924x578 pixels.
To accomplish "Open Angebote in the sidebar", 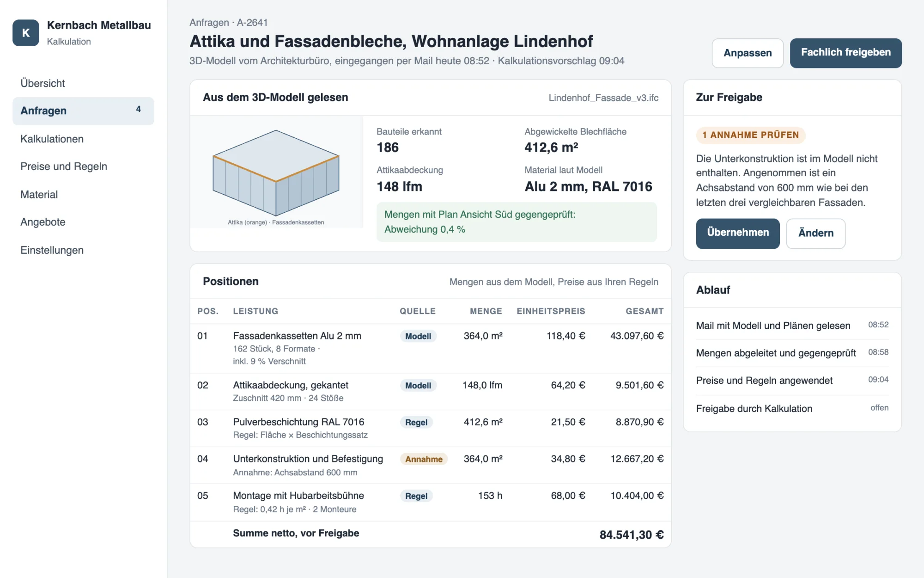I will coord(83,222).
